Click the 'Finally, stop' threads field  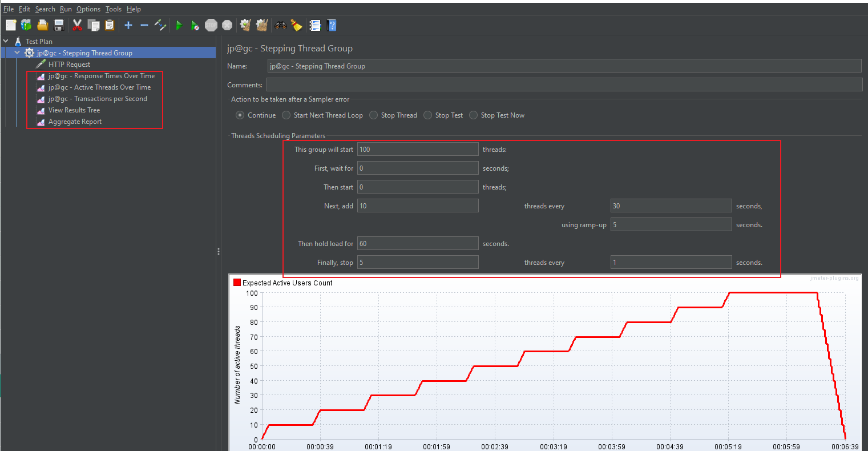coord(418,262)
